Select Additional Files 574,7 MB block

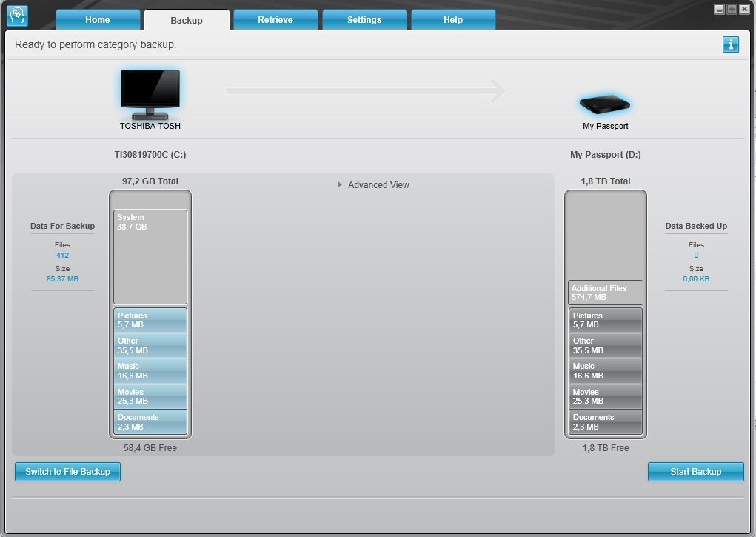(605, 293)
